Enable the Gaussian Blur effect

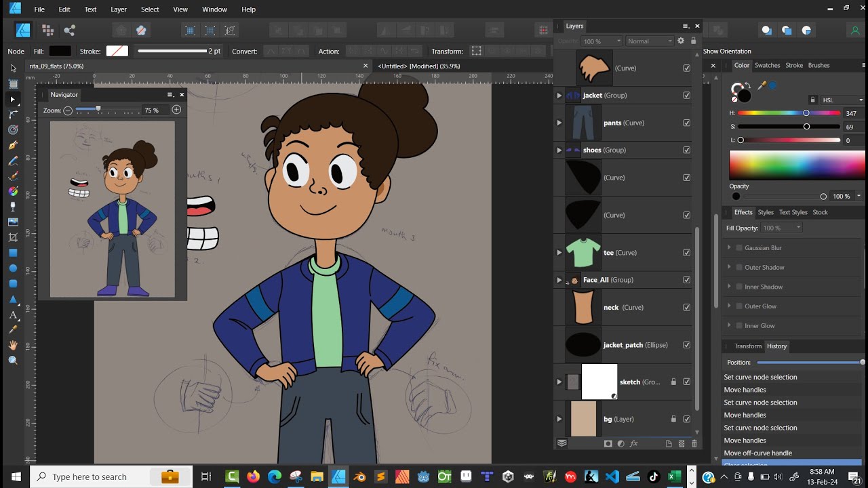(x=739, y=248)
